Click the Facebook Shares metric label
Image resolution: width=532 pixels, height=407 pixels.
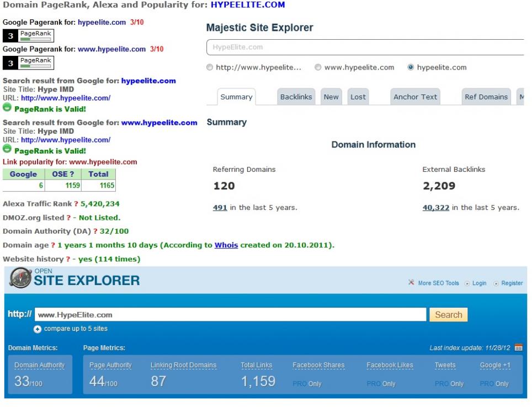318,365
